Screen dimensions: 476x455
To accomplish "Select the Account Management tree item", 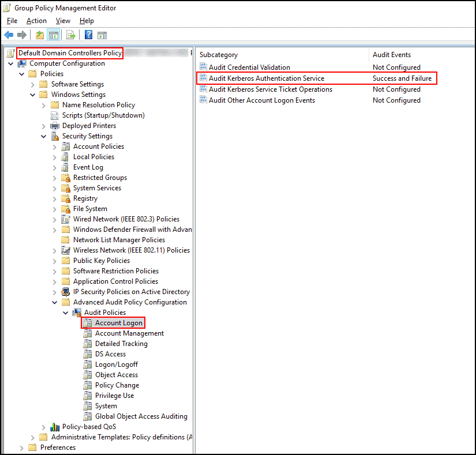I will point(129,333).
